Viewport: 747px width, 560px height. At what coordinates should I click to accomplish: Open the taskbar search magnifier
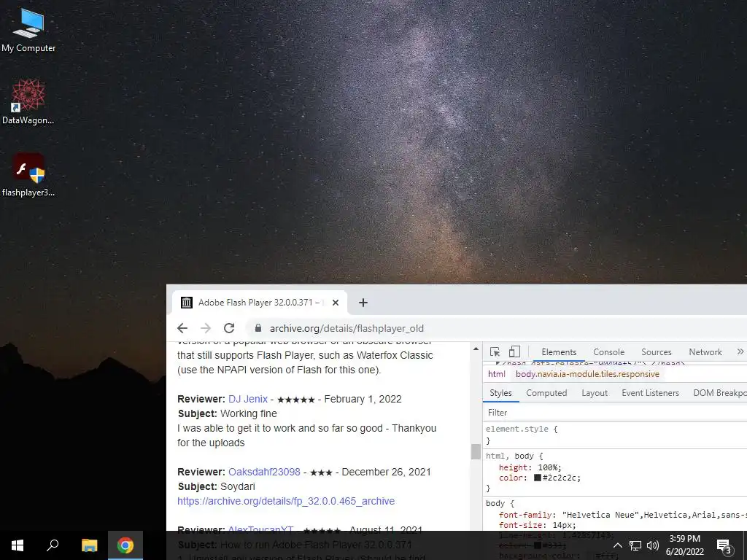[x=53, y=545]
